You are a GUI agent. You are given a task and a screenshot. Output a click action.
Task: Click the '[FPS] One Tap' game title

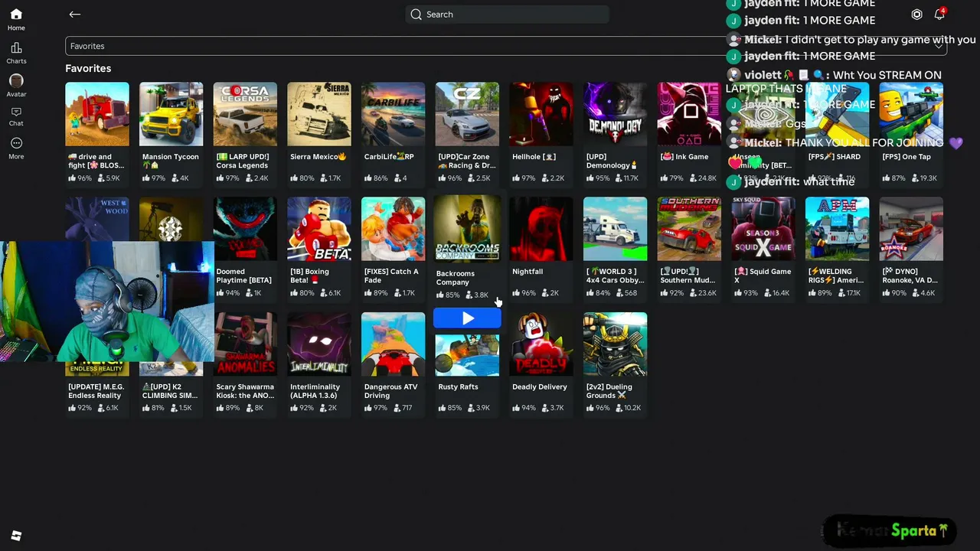pos(906,157)
